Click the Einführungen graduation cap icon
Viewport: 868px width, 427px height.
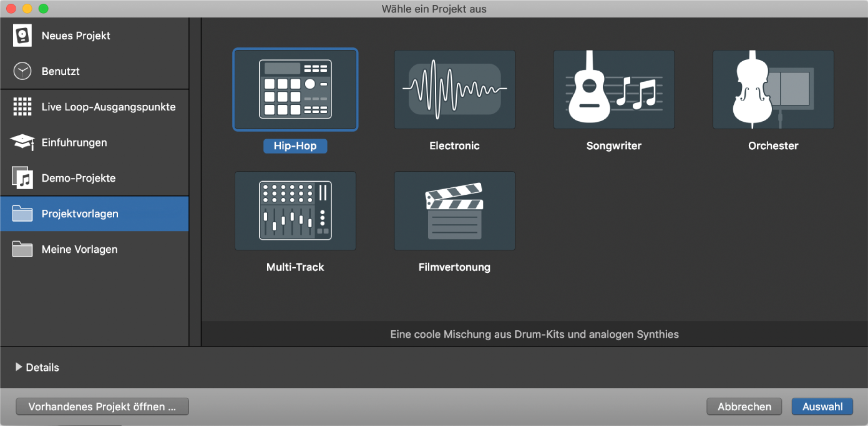click(22, 142)
